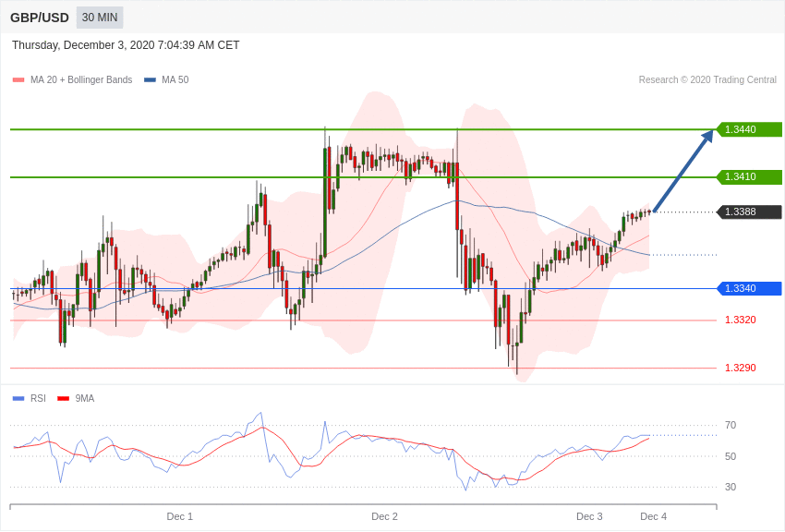The width and height of the screenshot is (785, 532).
Task: Click the 'Dec 4' date axis label
Action: (653, 516)
